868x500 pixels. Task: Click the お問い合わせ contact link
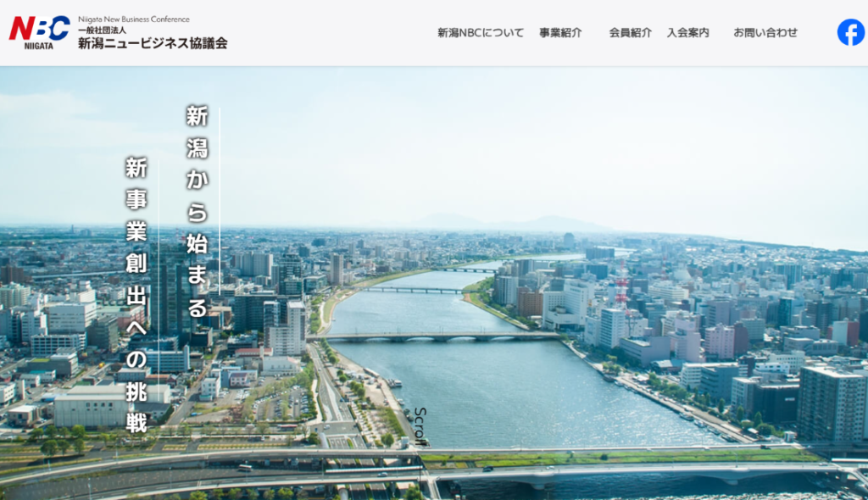click(765, 33)
